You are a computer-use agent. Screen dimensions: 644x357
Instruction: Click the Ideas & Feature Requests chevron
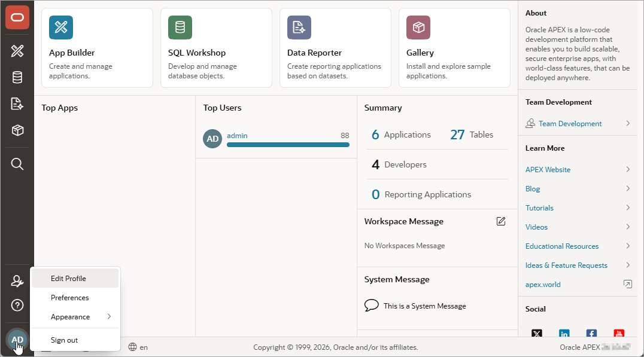pyautogui.click(x=628, y=265)
